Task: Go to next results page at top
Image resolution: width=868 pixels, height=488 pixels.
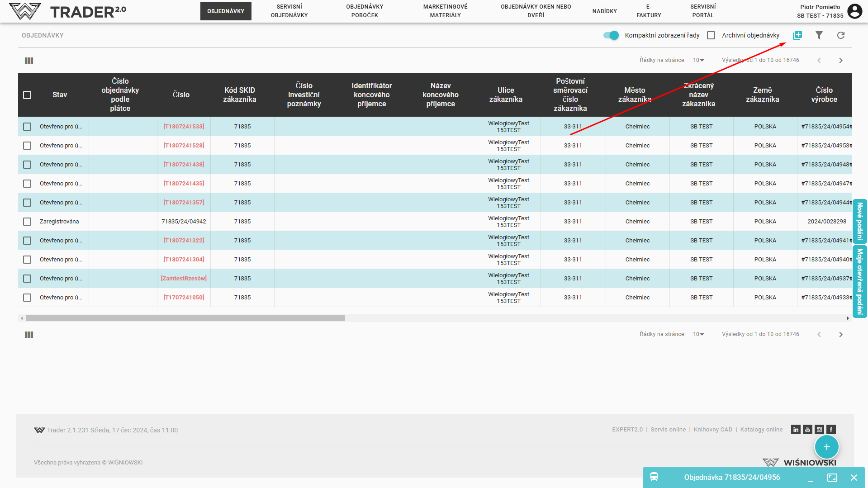Action: click(840, 61)
